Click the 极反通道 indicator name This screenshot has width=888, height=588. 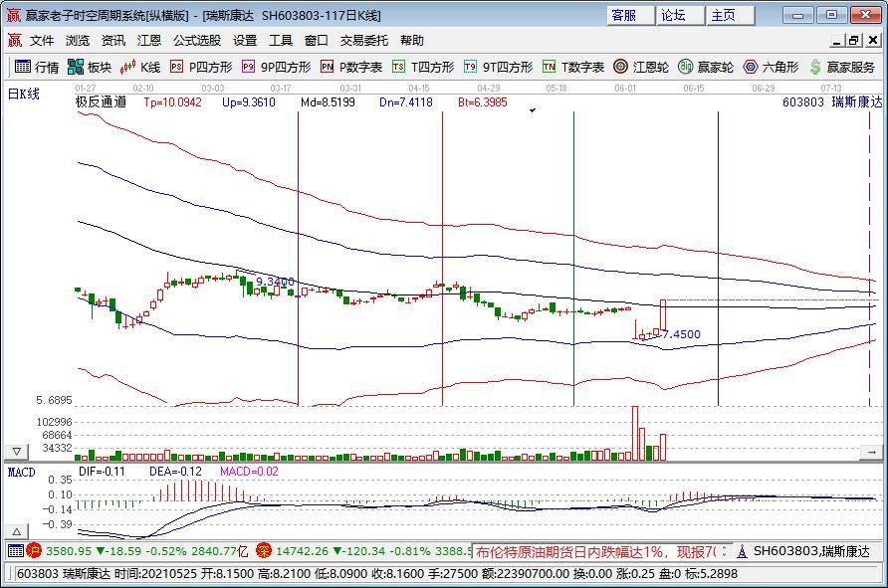101,101
